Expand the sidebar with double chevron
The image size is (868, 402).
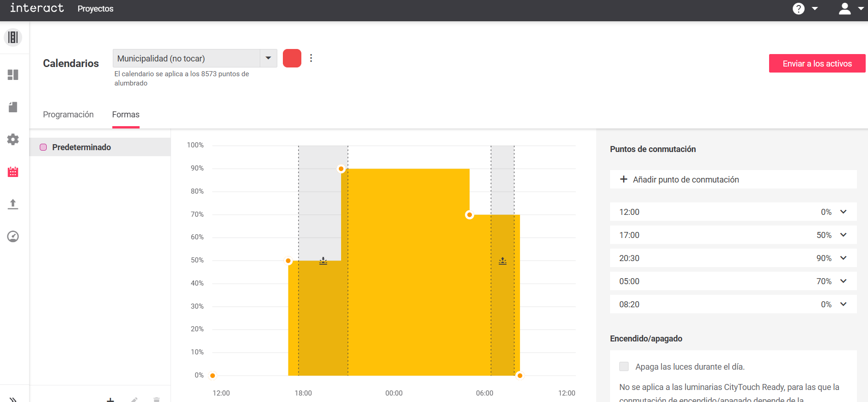tap(13, 398)
